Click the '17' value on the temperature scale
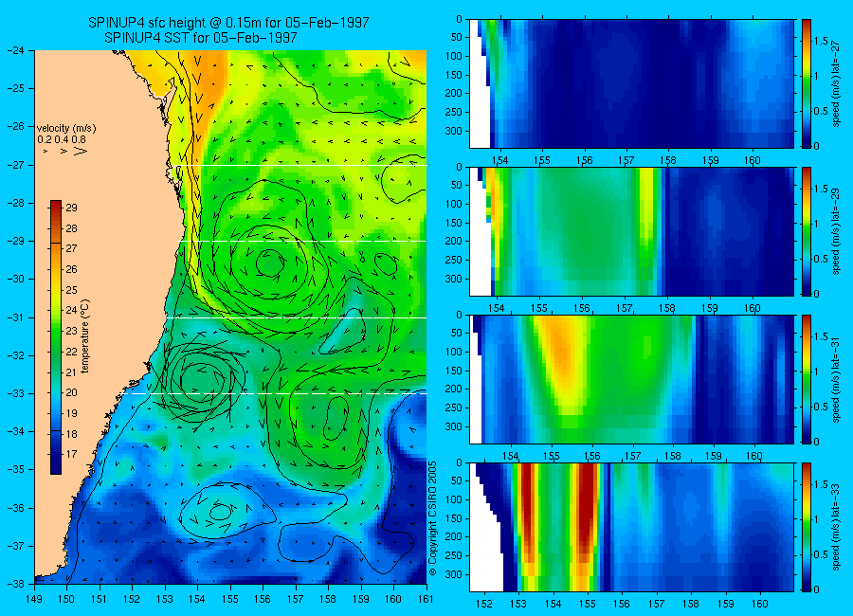853x616 pixels. (x=71, y=454)
